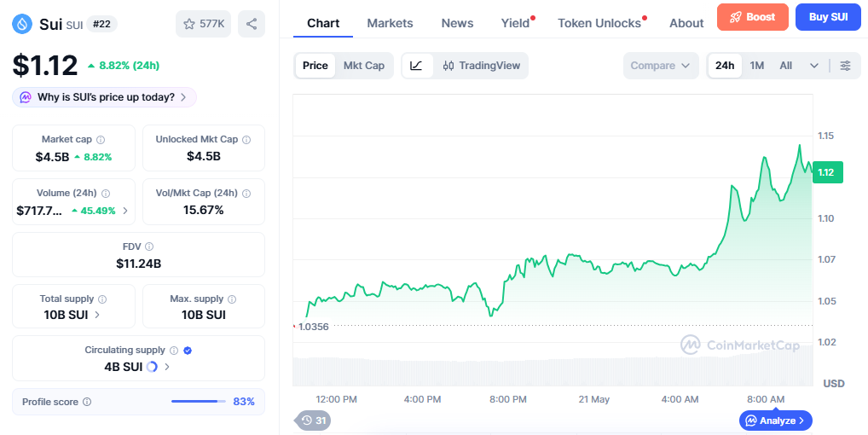868x435 pixels.
Task: Open the Chart tab
Action: point(323,23)
